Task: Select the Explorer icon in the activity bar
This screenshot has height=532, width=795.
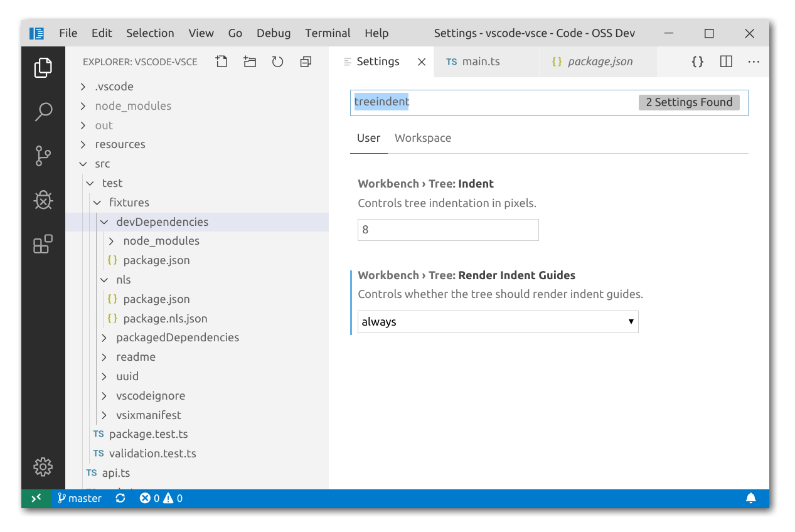Action: tap(43, 68)
